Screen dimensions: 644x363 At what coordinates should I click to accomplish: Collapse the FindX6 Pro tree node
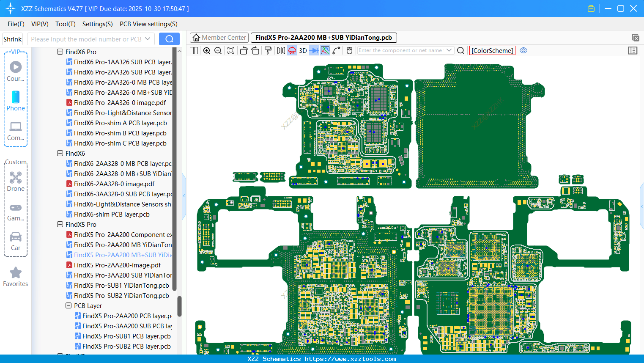pos(60,52)
